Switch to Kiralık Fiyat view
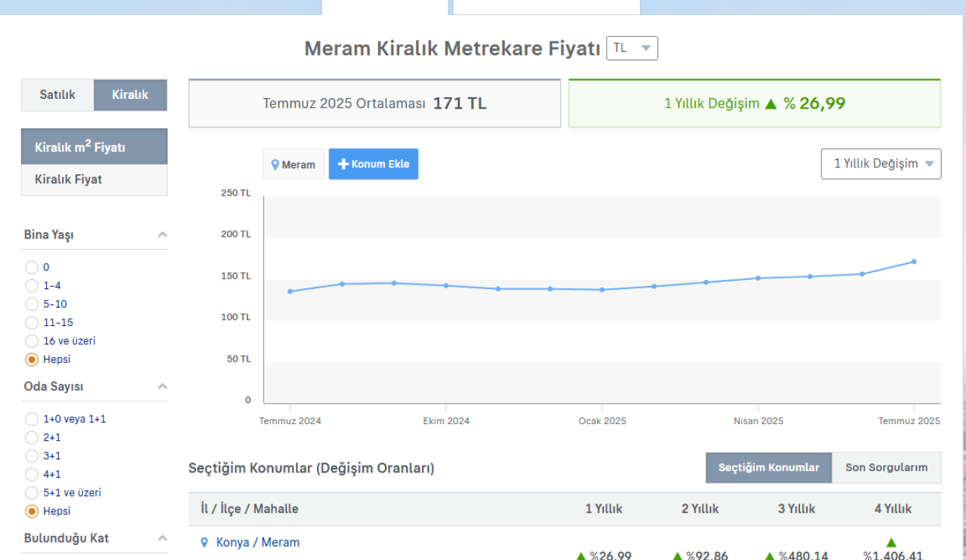966x560 pixels. tap(94, 180)
